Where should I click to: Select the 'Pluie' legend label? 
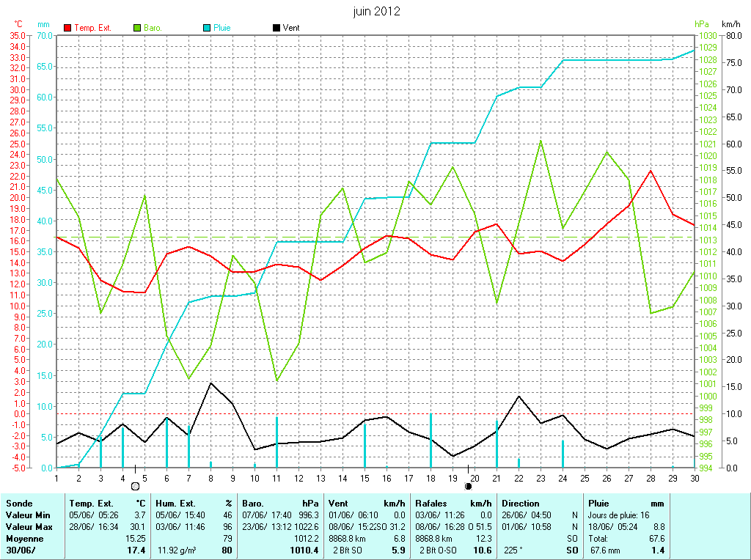point(222,28)
